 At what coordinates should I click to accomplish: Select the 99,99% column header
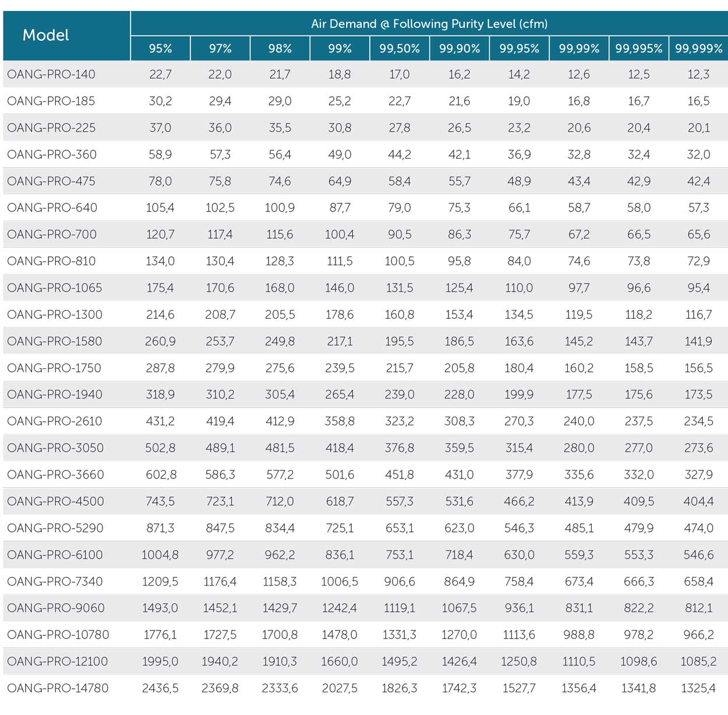[579, 48]
